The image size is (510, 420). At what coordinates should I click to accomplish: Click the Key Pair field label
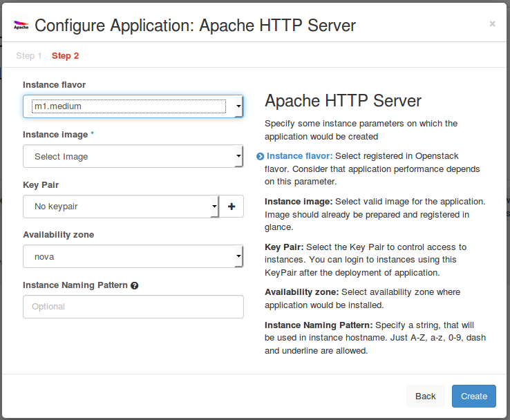click(x=41, y=185)
